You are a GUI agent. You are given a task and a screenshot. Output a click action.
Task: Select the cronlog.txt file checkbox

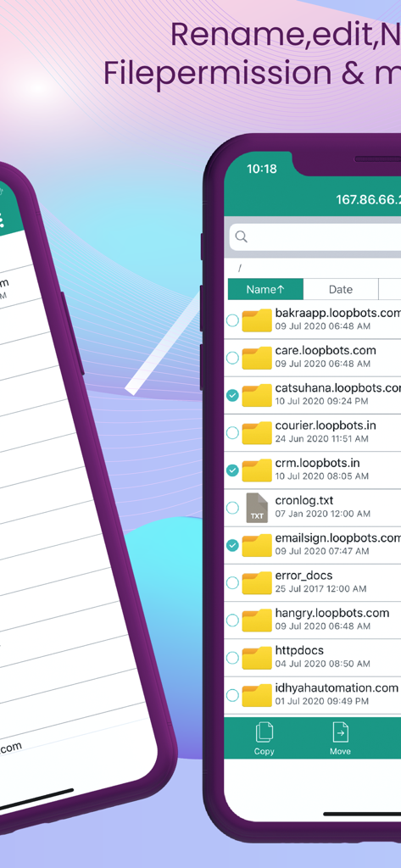[x=232, y=508]
